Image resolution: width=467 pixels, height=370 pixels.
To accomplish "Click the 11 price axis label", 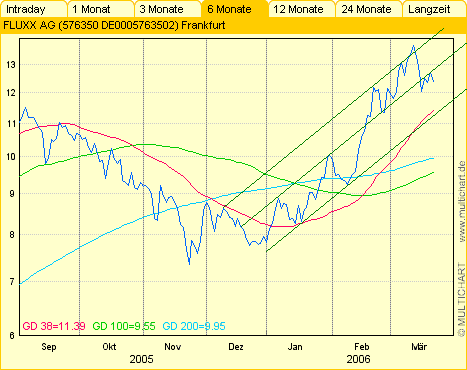I will point(11,124).
